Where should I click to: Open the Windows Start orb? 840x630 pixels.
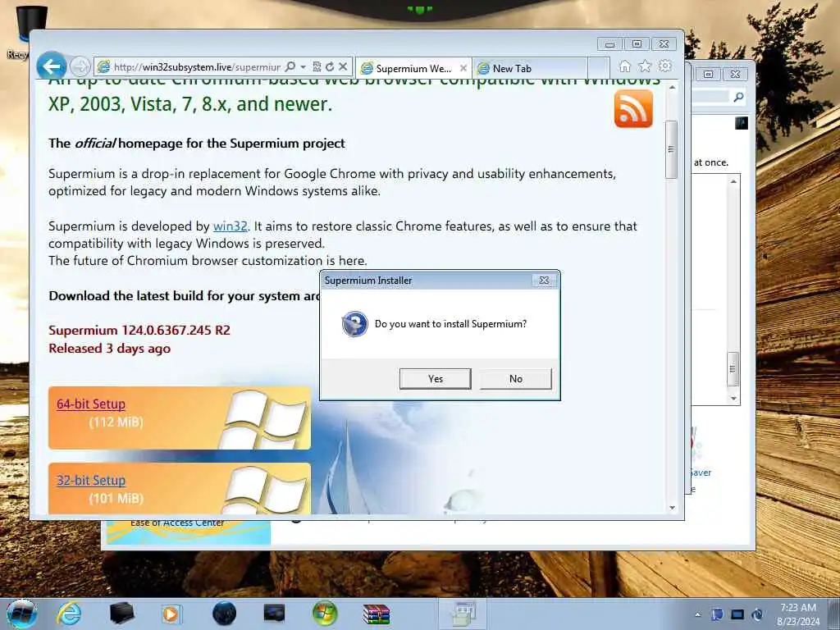(22, 614)
